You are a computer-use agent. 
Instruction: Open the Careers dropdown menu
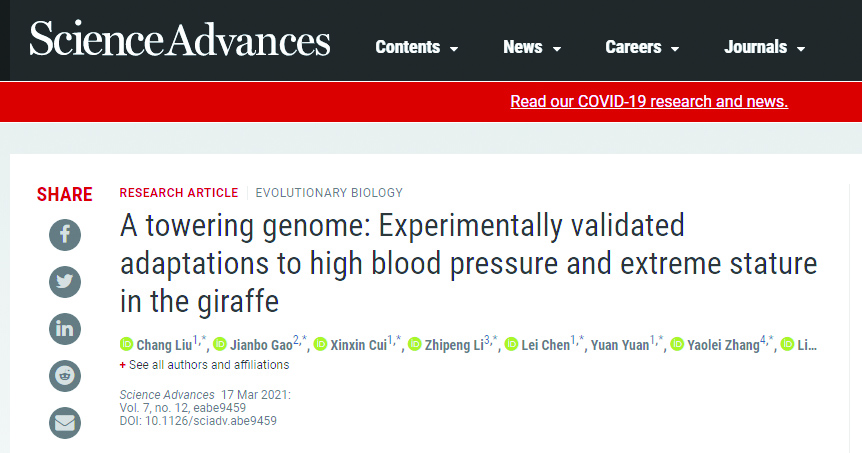642,47
